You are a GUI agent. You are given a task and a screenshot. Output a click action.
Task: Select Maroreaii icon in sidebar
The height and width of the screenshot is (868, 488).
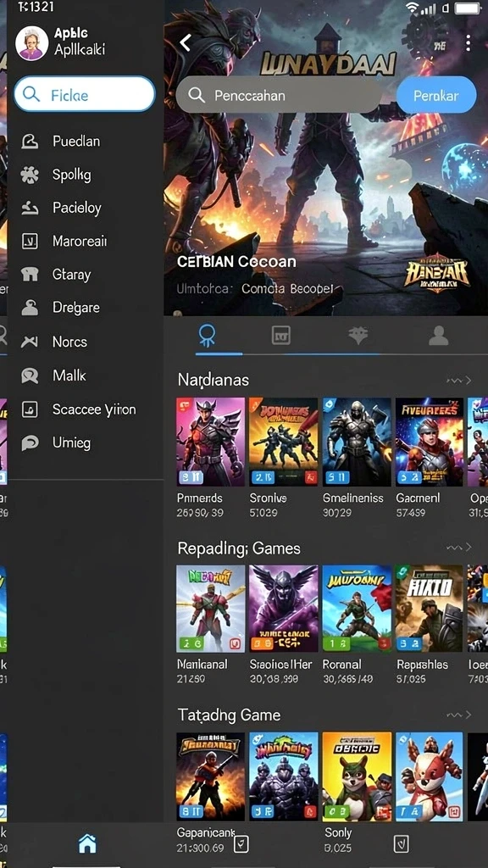[x=30, y=241]
